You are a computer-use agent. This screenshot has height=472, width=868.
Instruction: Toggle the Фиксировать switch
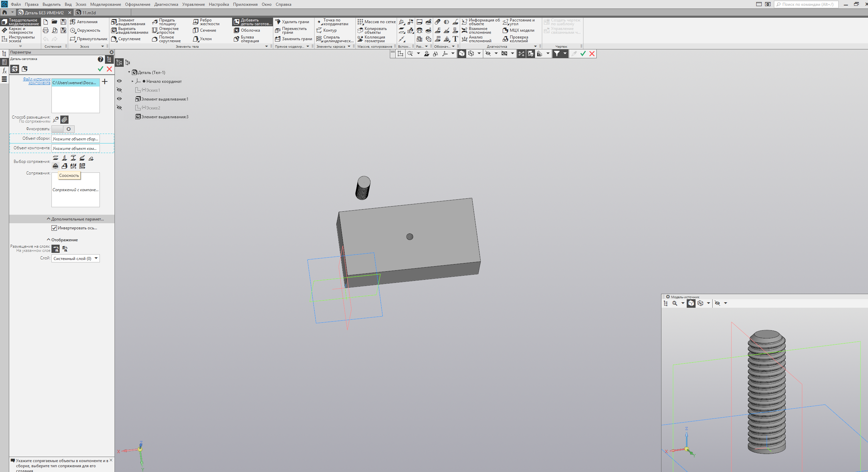click(x=63, y=129)
